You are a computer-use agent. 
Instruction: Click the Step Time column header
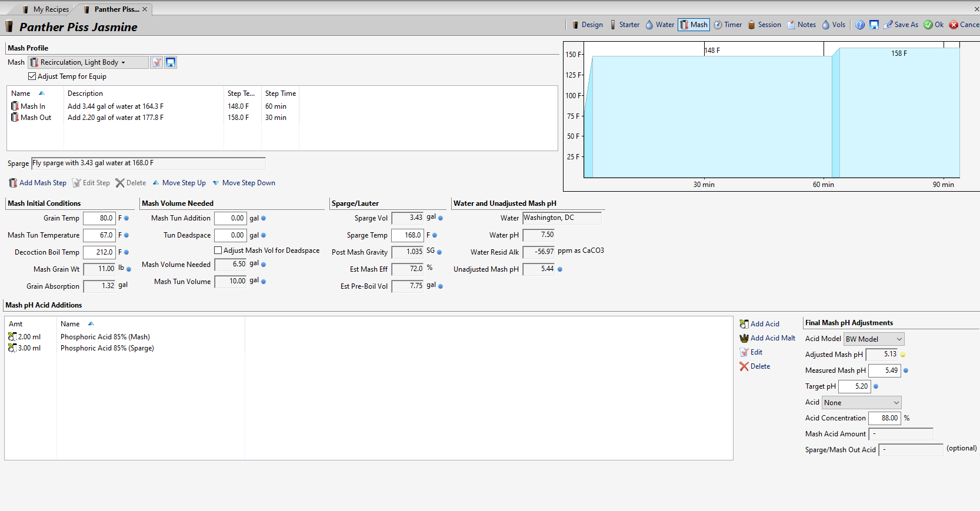(280, 93)
